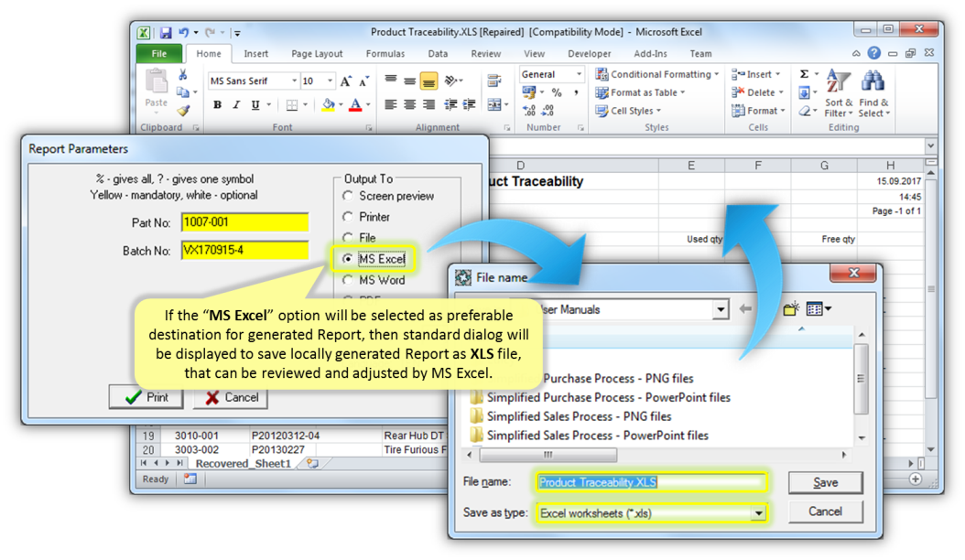Open the font name dropdown showing MS Sans Serif
965x560 pixels.
click(x=294, y=81)
